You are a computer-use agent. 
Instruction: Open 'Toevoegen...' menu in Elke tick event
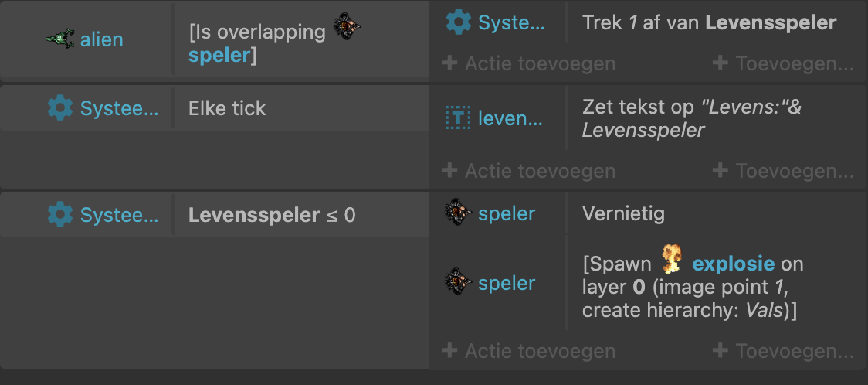coord(783,171)
